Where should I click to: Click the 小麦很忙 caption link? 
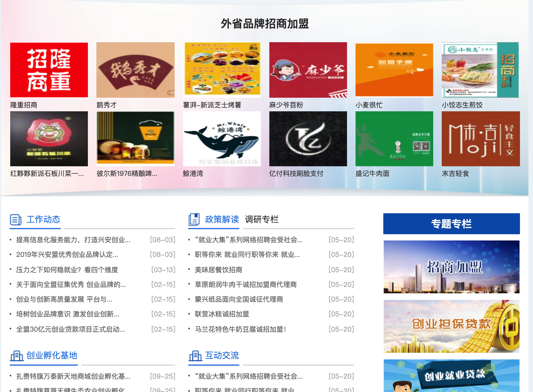point(369,105)
